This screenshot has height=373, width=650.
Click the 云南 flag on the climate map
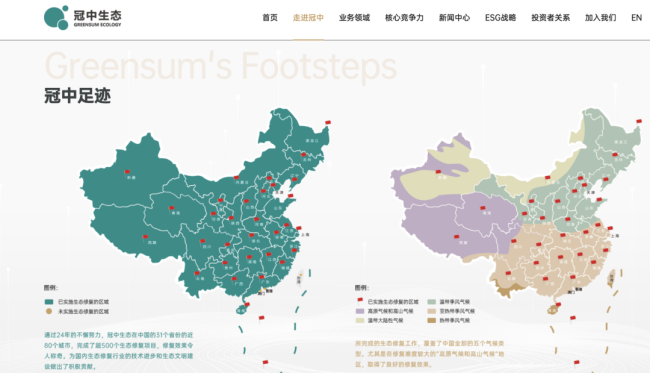508,274
